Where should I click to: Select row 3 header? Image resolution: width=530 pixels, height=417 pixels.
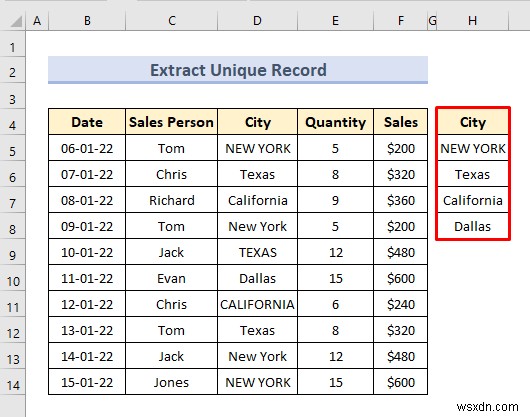(x=13, y=96)
